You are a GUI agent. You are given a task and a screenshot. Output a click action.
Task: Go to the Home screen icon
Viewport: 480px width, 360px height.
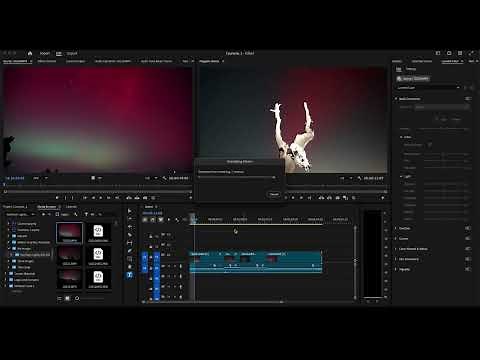[30, 53]
